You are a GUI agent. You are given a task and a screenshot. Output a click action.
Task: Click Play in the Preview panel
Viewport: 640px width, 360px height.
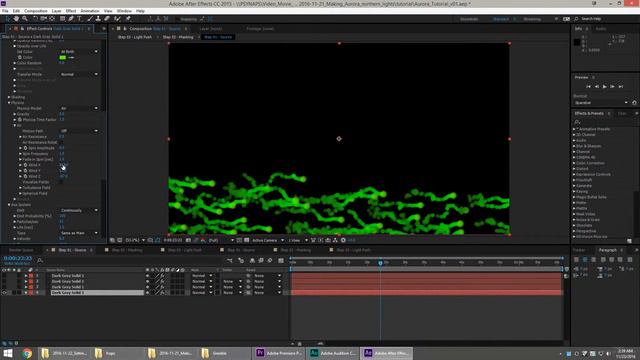[x=604, y=87]
